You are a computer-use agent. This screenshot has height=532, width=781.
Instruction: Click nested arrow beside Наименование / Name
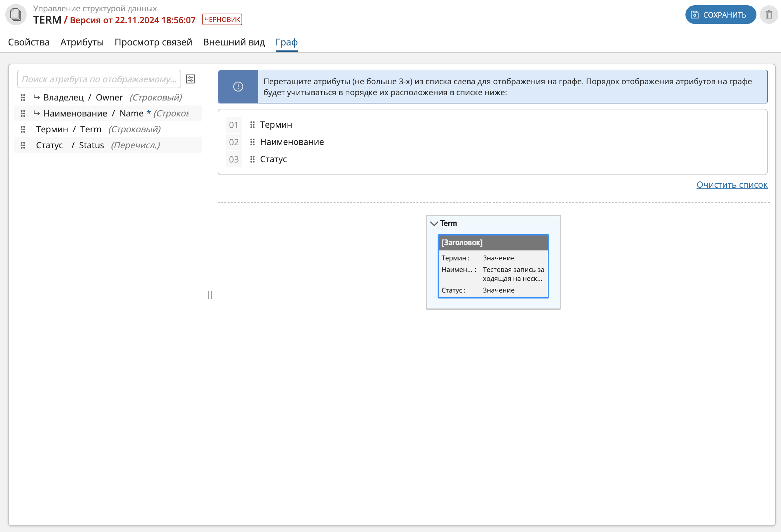pyautogui.click(x=36, y=113)
